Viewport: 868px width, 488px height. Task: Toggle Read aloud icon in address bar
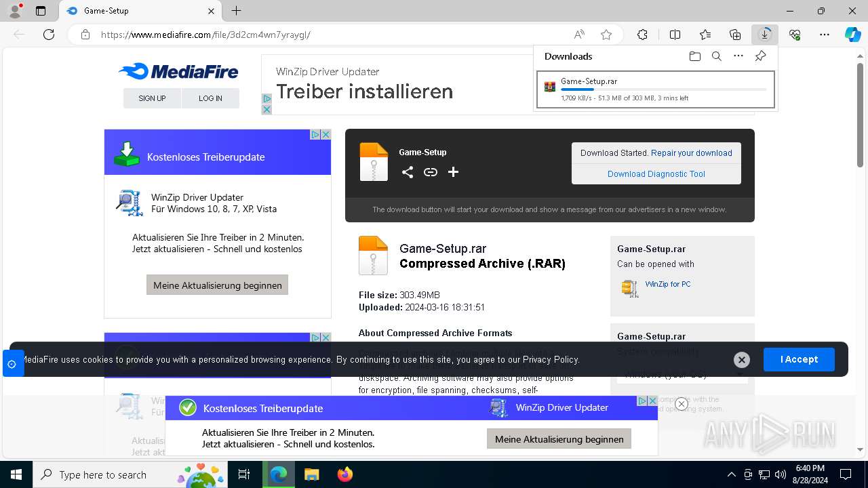click(x=579, y=35)
